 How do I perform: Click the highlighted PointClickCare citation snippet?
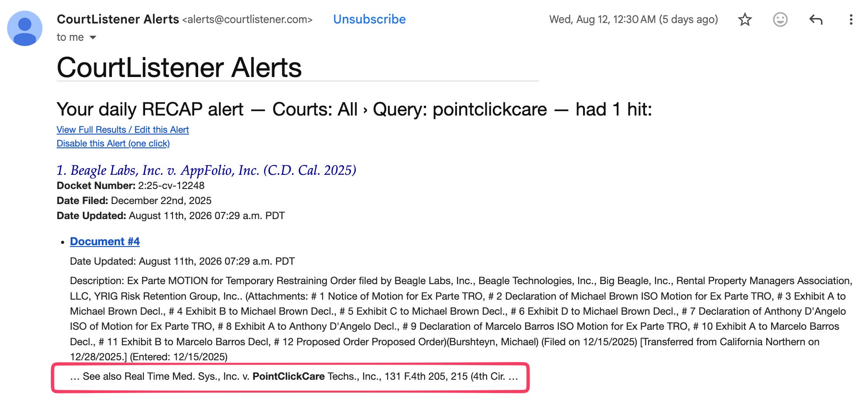coord(294,377)
